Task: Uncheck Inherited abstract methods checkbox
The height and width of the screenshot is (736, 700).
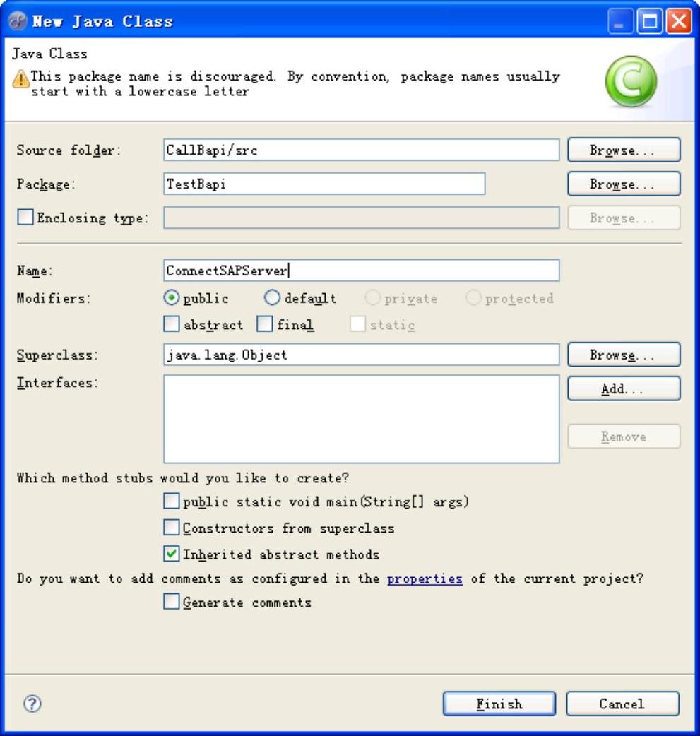Action: pyautogui.click(x=172, y=554)
